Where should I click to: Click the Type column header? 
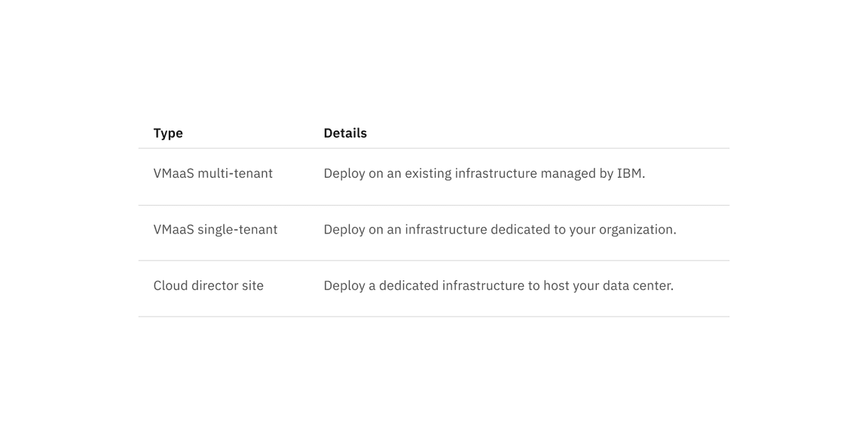point(168,133)
